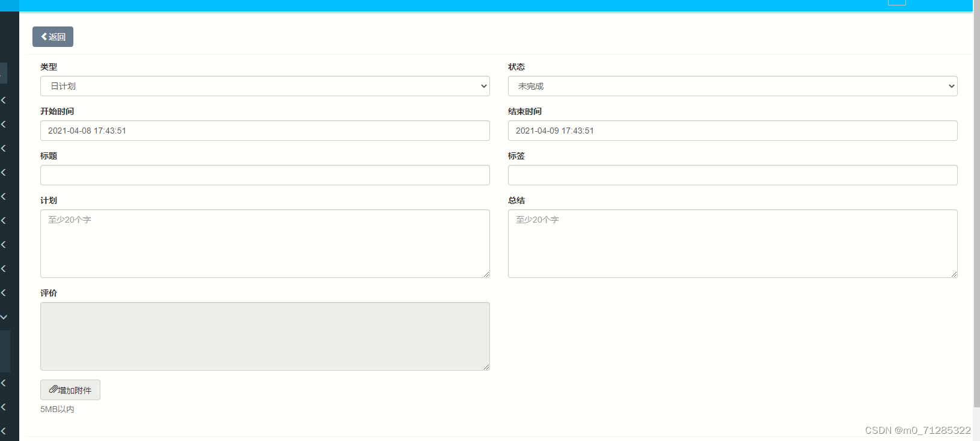Click inside the 总结 text area
Viewport: 980px width, 441px height.
[733, 244]
